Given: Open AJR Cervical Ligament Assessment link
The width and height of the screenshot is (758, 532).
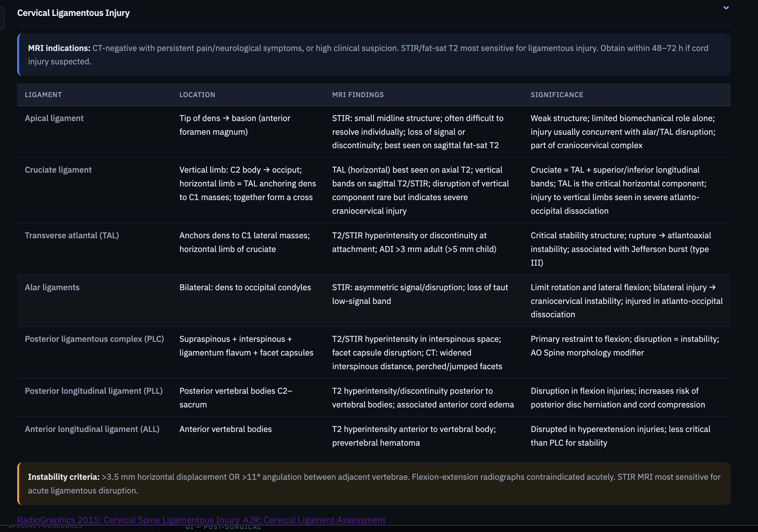Looking at the screenshot, I should pos(314,520).
